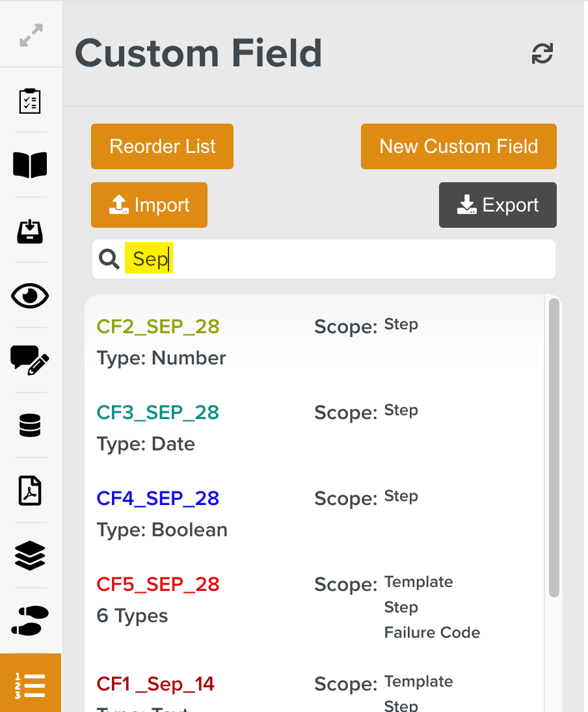Select the checklist clipboard icon in sidebar

click(x=30, y=100)
